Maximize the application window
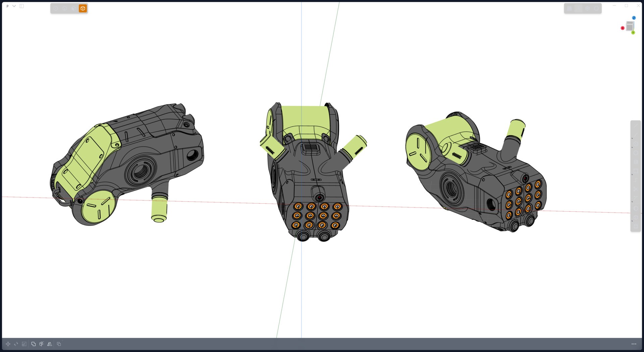 pyautogui.click(x=626, y=6)
